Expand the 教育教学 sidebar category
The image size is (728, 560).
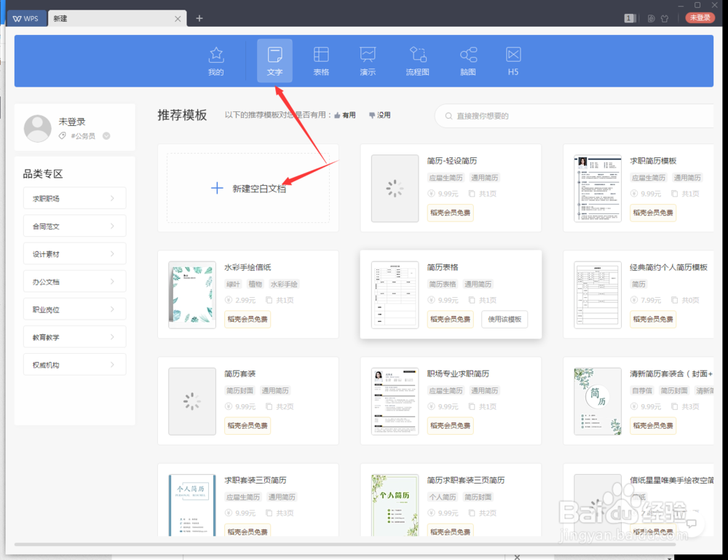pos(75,336)
